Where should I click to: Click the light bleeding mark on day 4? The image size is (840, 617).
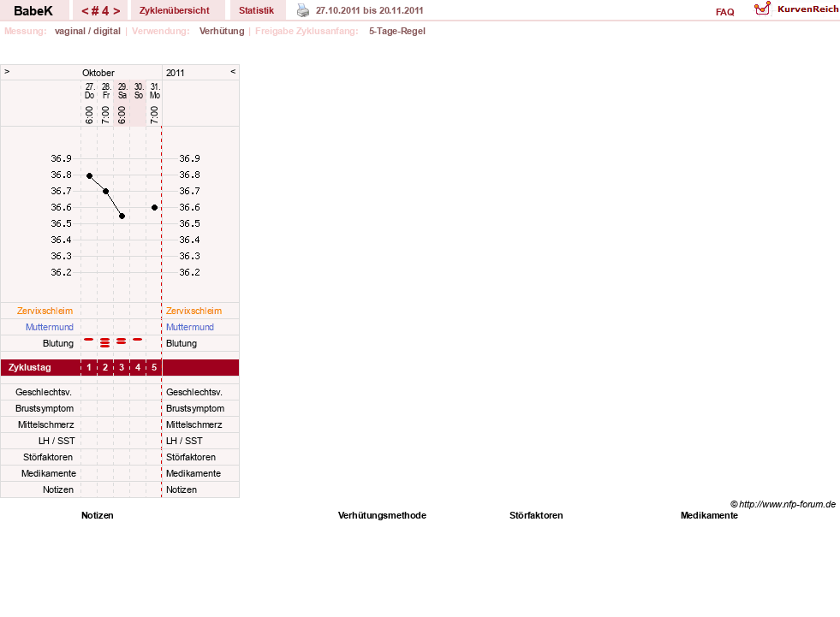point(138,339)
